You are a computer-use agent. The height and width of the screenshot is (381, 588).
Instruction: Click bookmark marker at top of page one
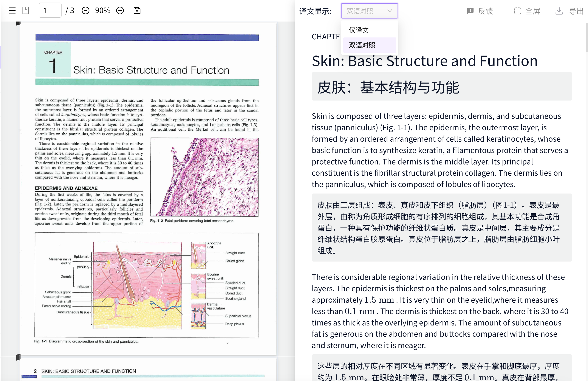click(x=18, y=23)
